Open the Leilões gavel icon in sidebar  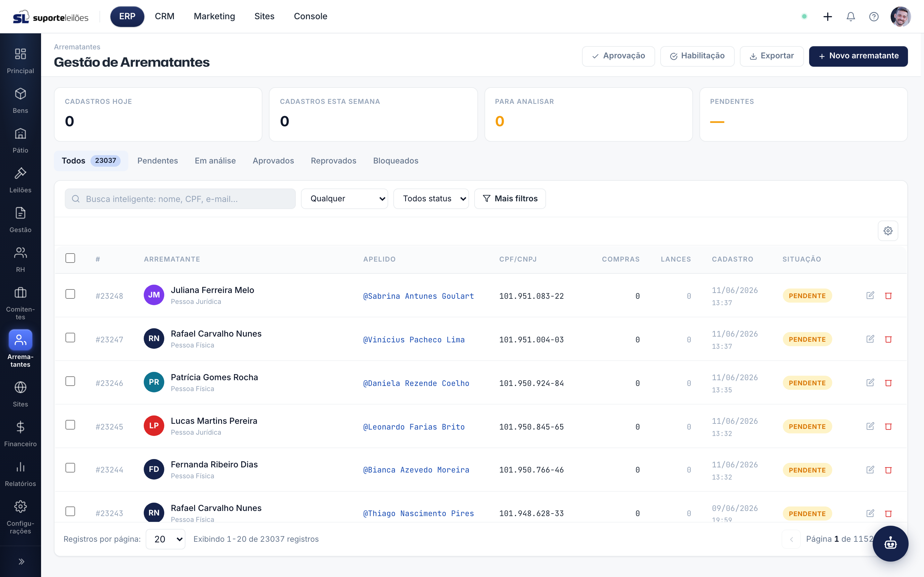pos(20,174)
